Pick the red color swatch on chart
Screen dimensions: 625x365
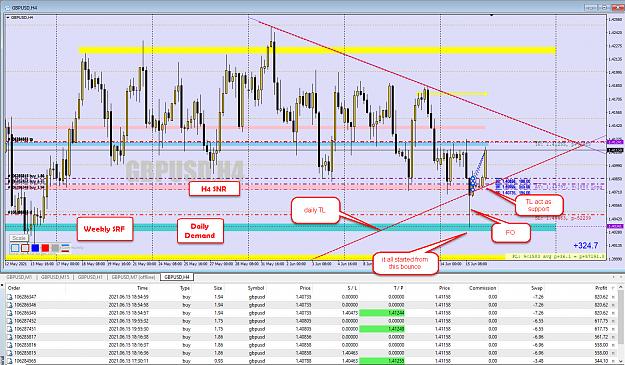45,248
